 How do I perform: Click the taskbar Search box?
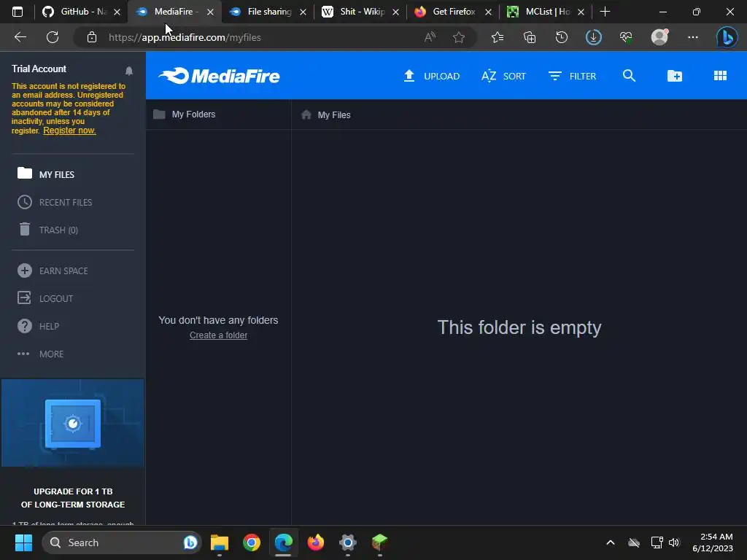tap(123, 542)
